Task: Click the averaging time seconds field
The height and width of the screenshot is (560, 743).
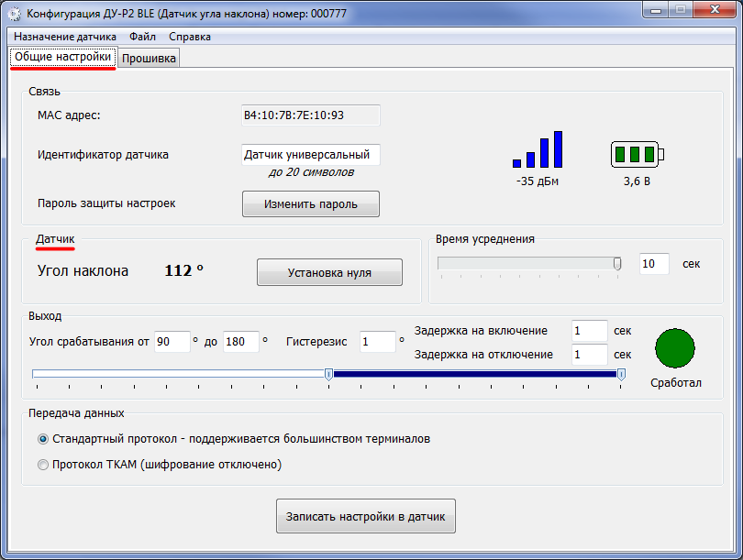Action: tap(654, 264)
